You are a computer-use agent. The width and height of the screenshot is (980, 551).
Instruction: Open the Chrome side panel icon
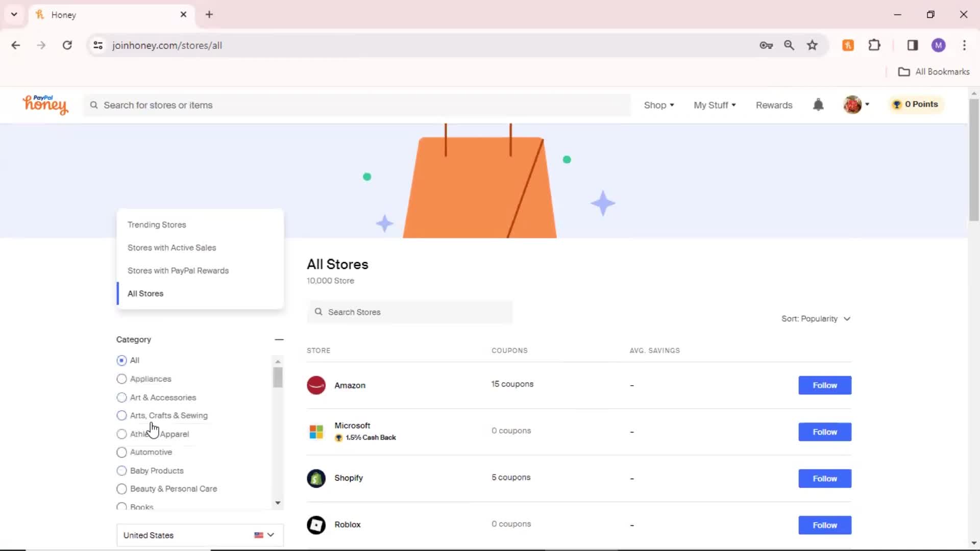click(x=913, y=45)
